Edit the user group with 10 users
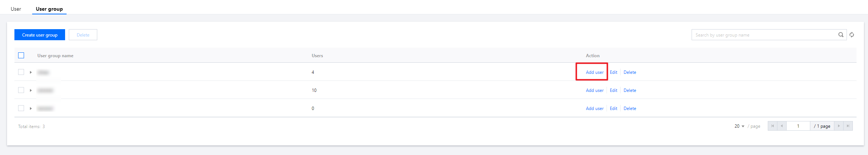The image size is (868, 155). [613, 90]
